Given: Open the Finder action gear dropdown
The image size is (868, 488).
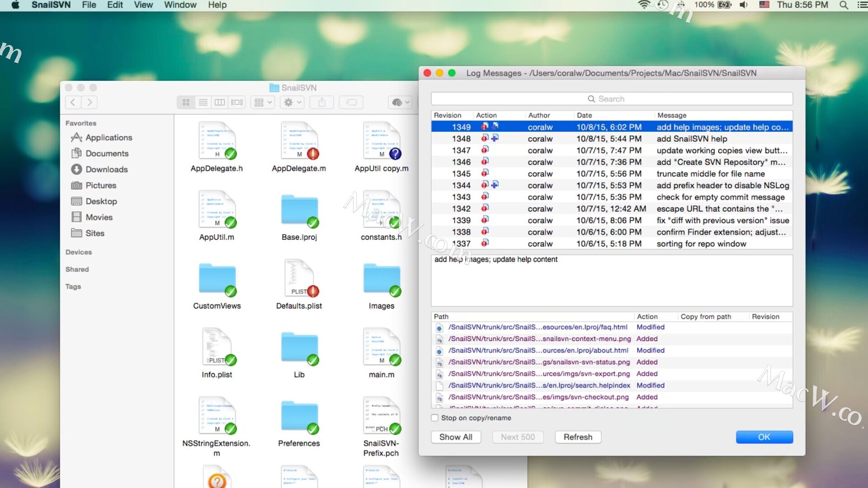Looking at the screenshot, I should tap(292, 103).
